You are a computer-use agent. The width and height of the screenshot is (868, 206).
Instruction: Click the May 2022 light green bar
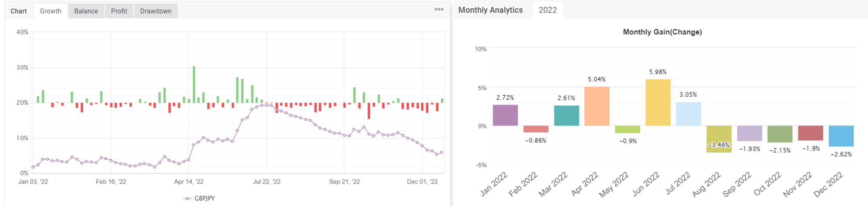tap(627, 129)
